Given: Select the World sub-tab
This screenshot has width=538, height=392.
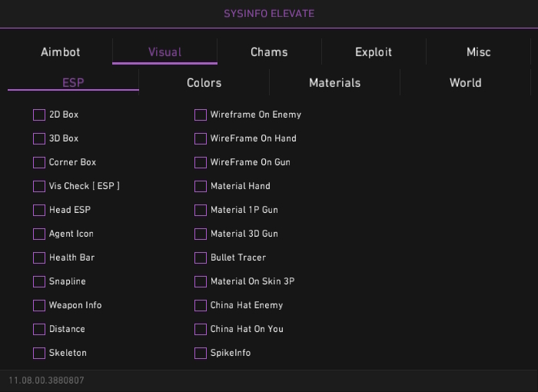Looking at the screenshot, I should click(465, 83).
